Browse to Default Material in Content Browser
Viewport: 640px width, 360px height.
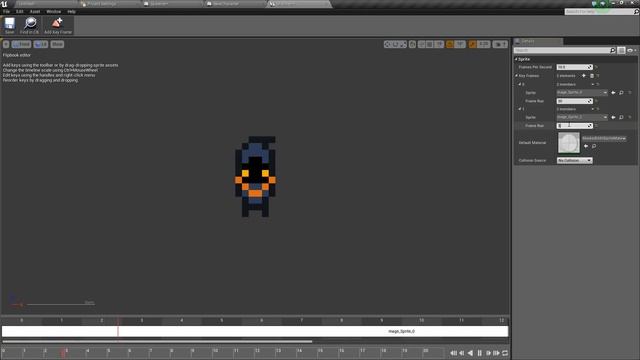click(594, 146)
